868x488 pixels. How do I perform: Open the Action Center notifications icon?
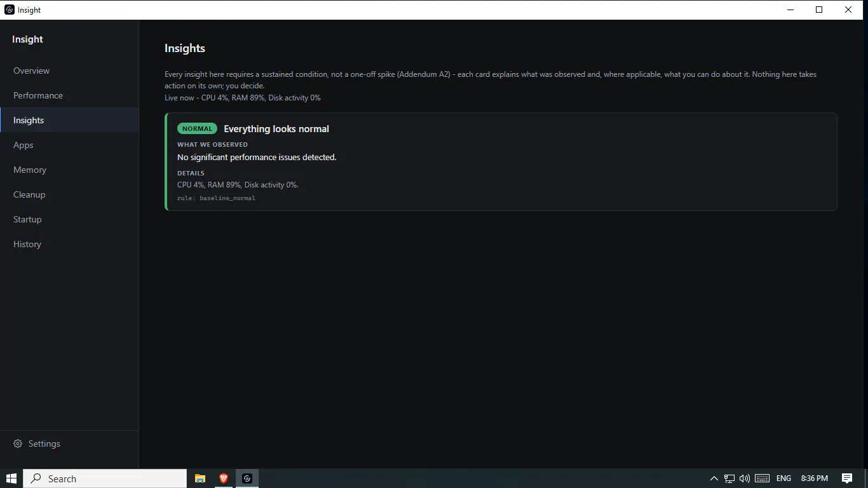tap(847, 478)
